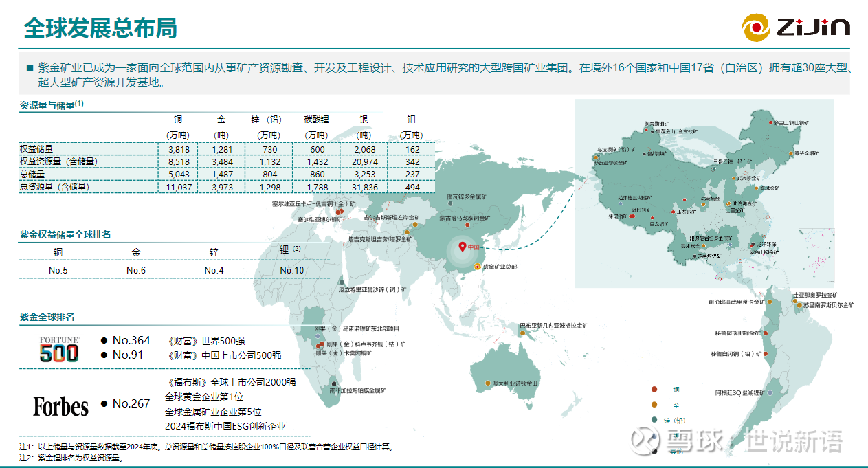The height and width of the screenshot is (468, 868).
Task: Click the 哥伦比亚武里蒂卡金矿 label
Action: click(x=736, y=302)
